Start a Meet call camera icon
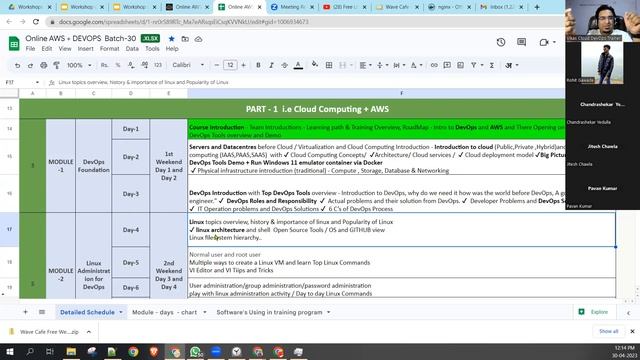The height and width of the screenshot is (360, 640). tap(547, 42)
